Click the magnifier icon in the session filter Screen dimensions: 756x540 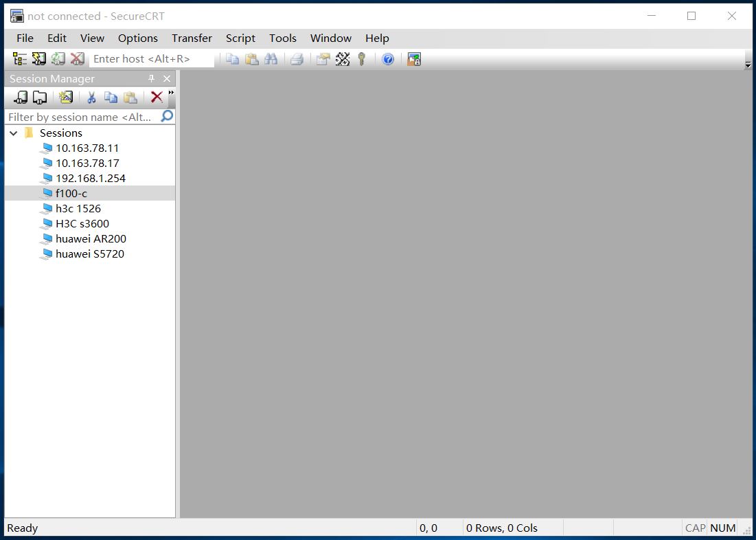pyautogui.click(x=167, y=116)
